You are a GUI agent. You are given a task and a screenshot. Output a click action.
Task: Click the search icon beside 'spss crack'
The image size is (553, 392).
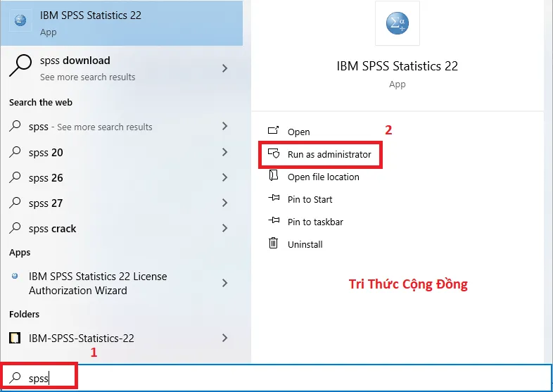click(x=15, y=228)
